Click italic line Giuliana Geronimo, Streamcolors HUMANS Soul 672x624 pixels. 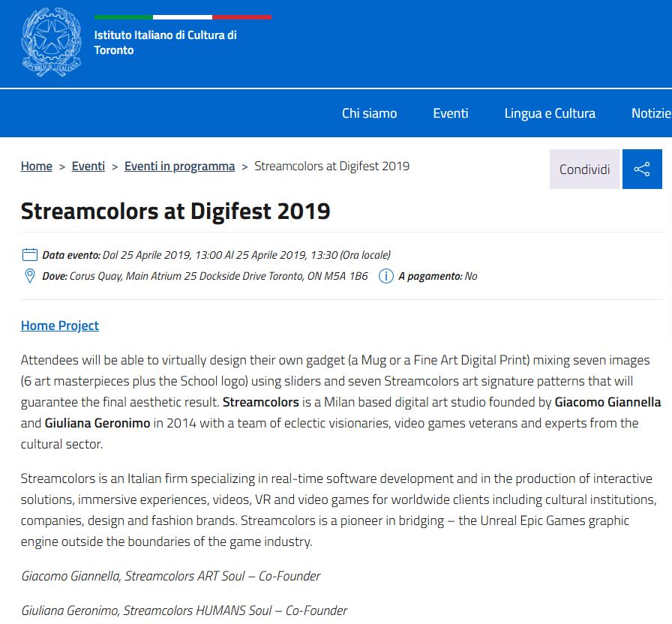point(184,610)
